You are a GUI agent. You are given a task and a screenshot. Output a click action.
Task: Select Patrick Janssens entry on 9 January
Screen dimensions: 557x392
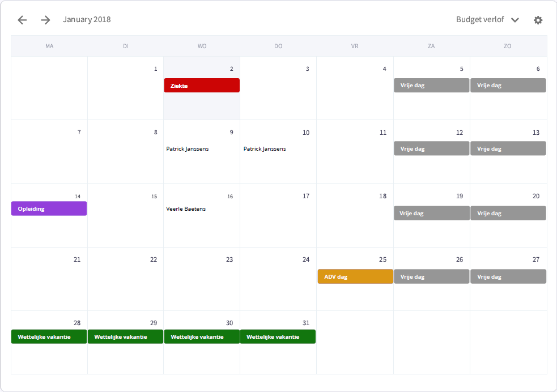click(188, 149)
